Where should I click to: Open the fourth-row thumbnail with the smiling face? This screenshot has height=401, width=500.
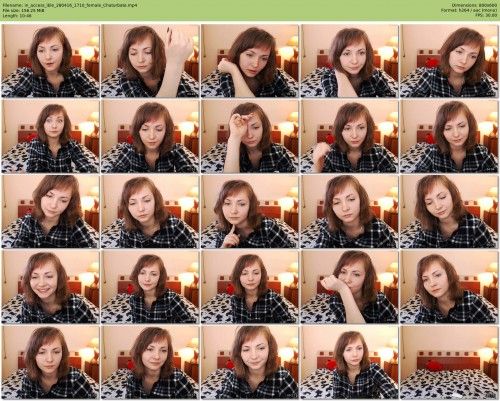point(51,287)
